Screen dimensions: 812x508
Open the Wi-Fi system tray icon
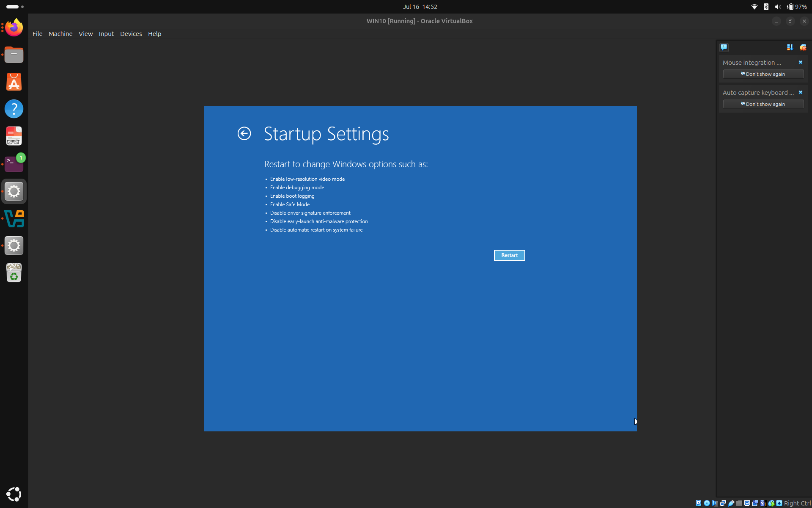pyautogui.click(x=754, y=7)
